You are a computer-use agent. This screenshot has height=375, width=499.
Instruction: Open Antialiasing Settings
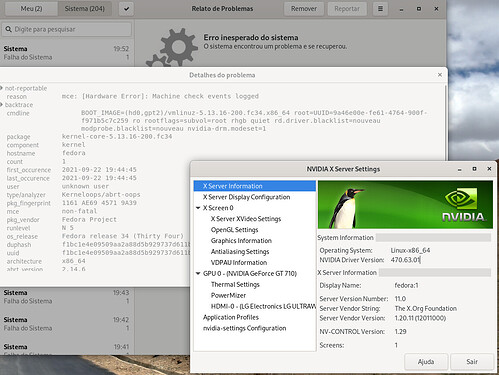(x=240, y=252)
